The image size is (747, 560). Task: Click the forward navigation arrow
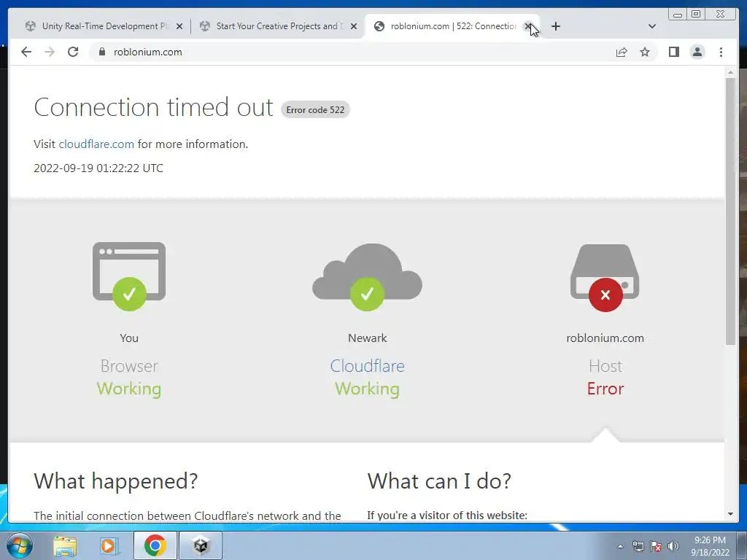(x=49, y=52)
